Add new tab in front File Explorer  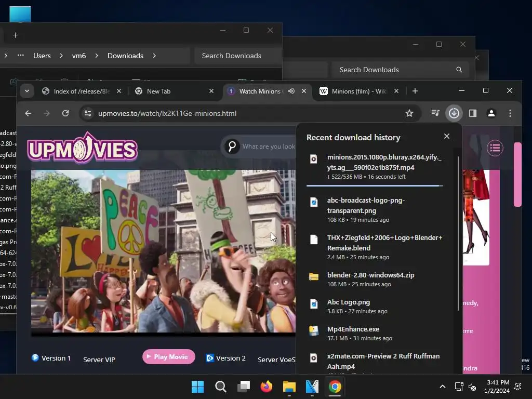[x=15, y=35]
